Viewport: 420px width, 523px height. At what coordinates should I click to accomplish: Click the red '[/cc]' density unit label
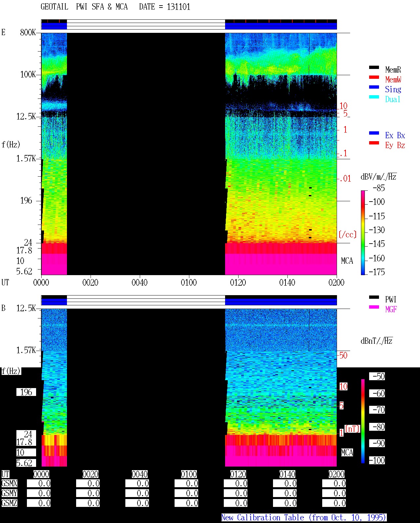coord(347,234)
